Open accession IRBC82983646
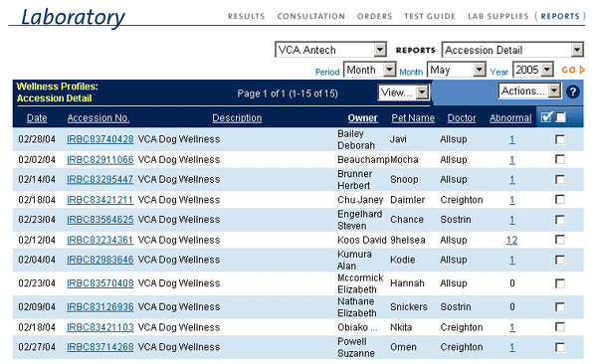This screenshot has height=364, width=597. (x=100, y=260)
